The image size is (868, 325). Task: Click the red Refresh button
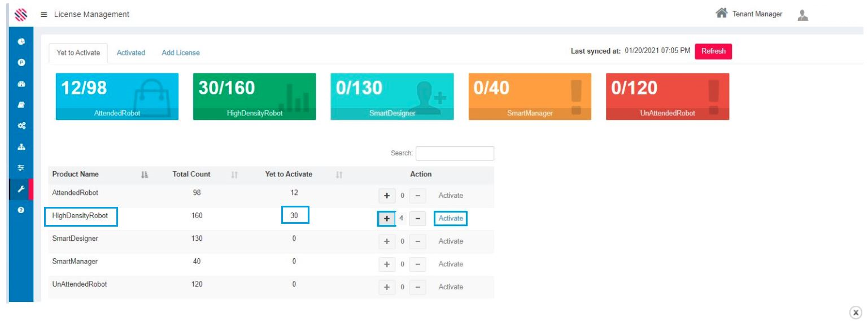point(713,51)
